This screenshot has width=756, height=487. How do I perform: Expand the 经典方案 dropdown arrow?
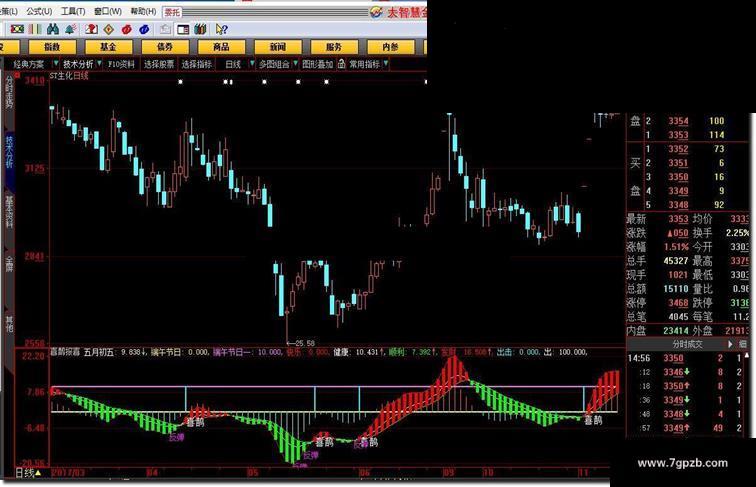coord(56,63)
